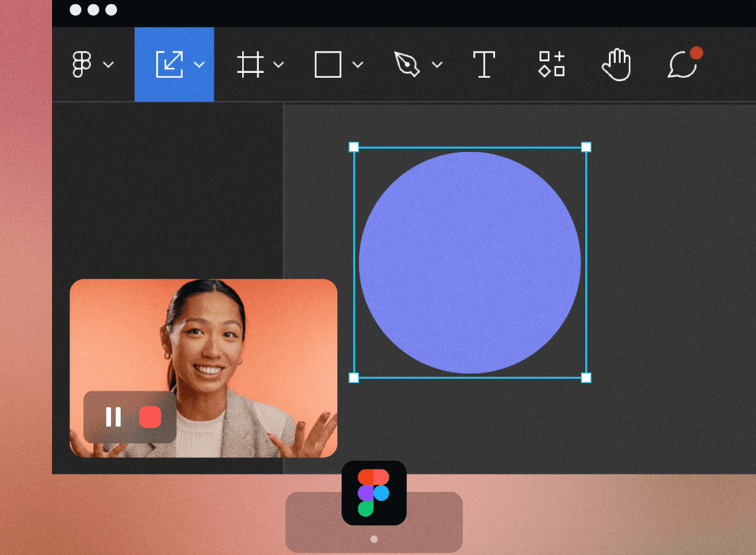Click the top-left selection handle

click(x=353, y=147)
